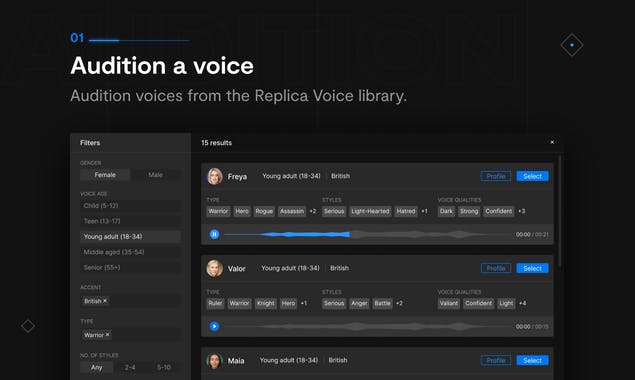
Task: Click Maia's avatar thumbnail
Action: pyautogui.click(x=215, y=360)
